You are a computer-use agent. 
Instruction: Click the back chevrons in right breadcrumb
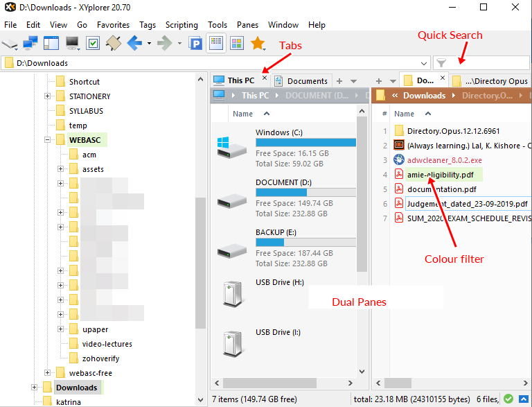[395, 96]
